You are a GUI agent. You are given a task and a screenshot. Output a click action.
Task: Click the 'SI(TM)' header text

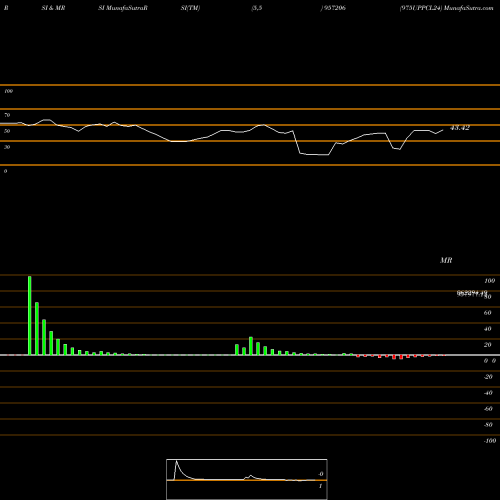[x=190, y=8]
